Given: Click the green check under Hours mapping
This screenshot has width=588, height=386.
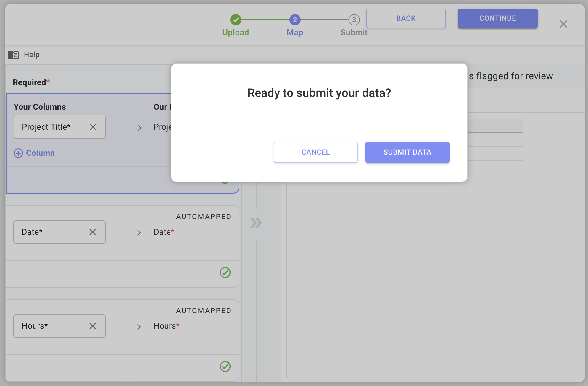Looking at the screenshot, I should [225, 366].
